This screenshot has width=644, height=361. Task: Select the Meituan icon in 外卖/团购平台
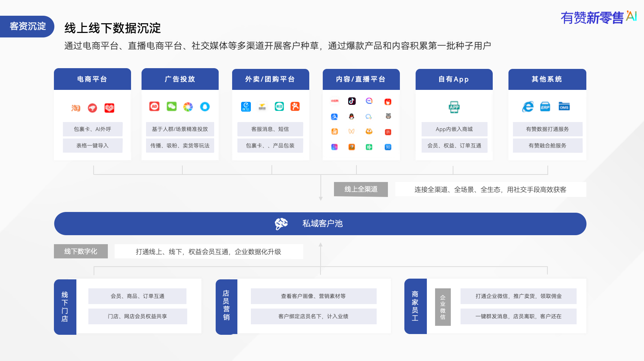click(279, 107)
